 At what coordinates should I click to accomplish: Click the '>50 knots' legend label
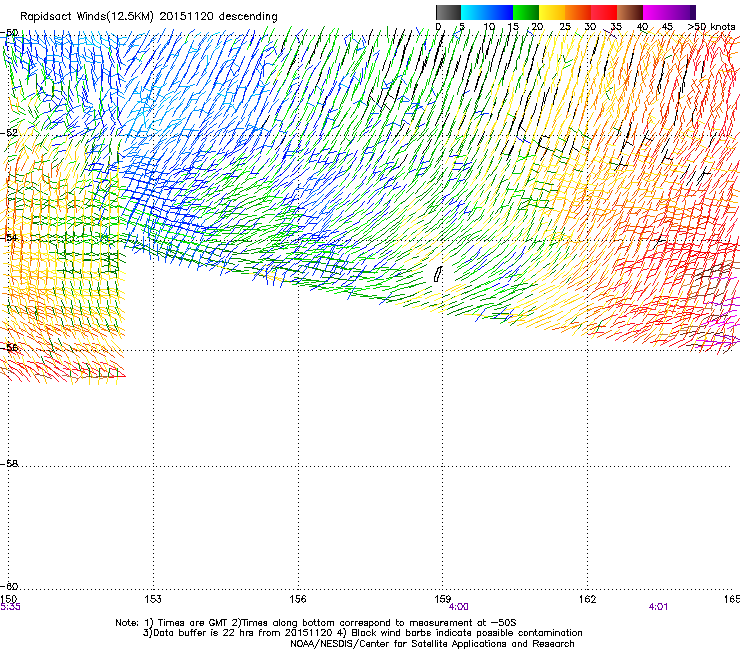711,27
